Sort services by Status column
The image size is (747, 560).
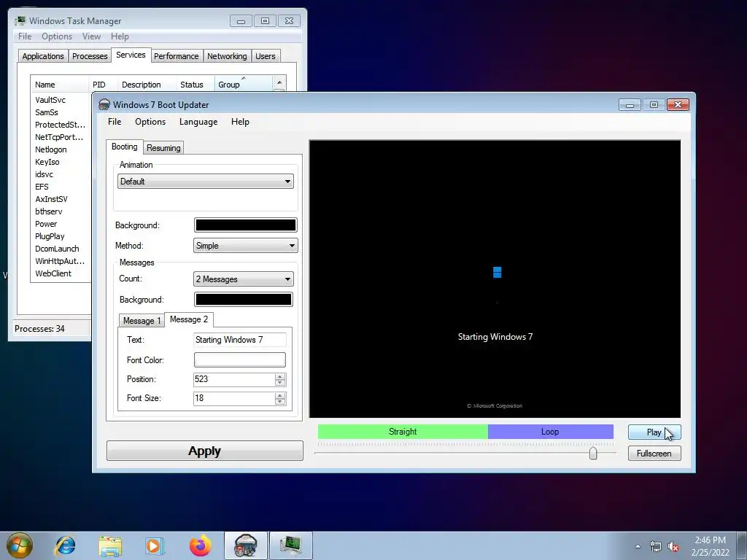[196, 85]
